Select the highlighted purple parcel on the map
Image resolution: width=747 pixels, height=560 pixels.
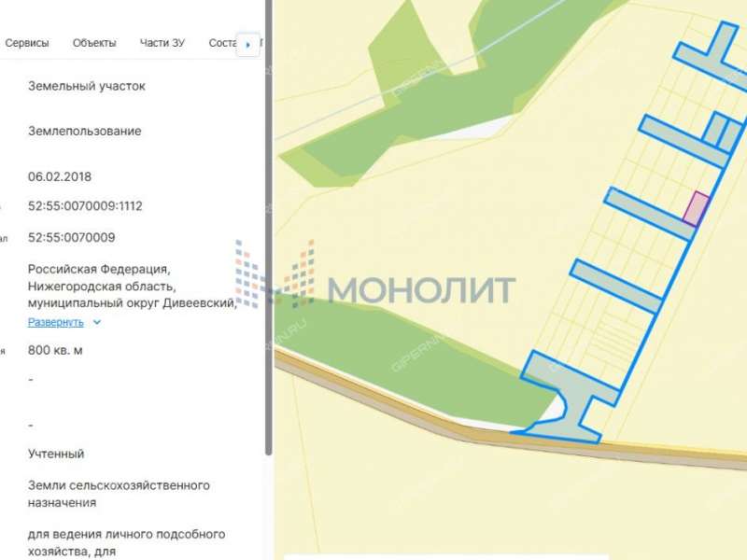pyautogui.click(x=697, y=205)
